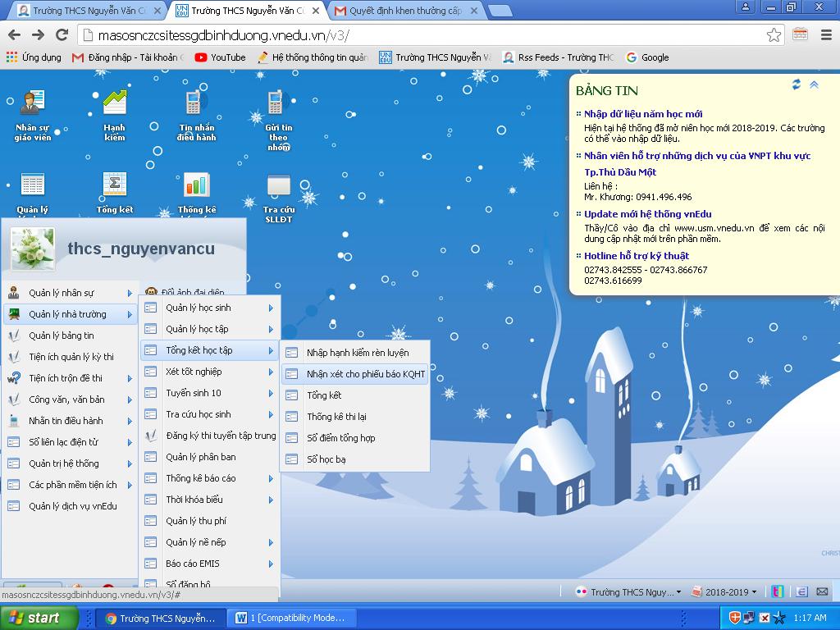Open the Chrome menu hamburger icon
Image resolution: width=840 pixels, height=630 pixels.
pos(826,35)
